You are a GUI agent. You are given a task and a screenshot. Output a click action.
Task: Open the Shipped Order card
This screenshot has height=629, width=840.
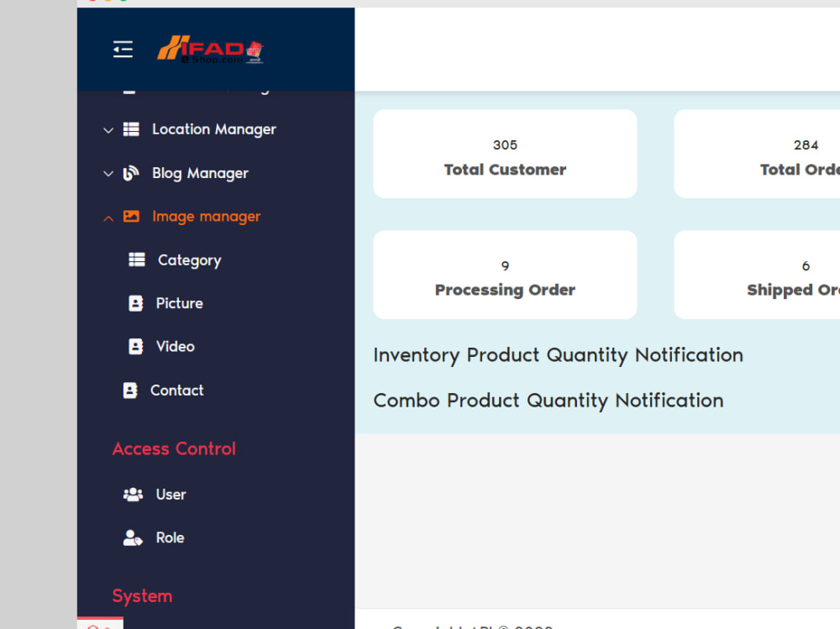[x=757, y=275]
